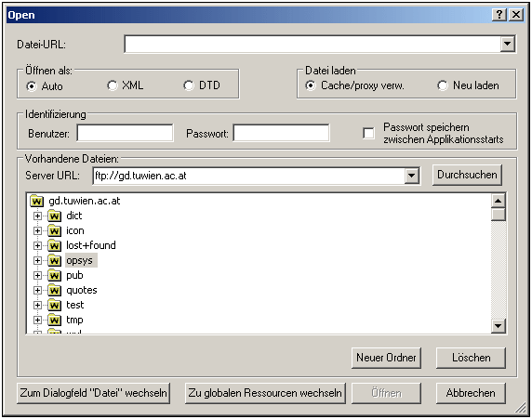Select the tmp tree item

[74, 320]
